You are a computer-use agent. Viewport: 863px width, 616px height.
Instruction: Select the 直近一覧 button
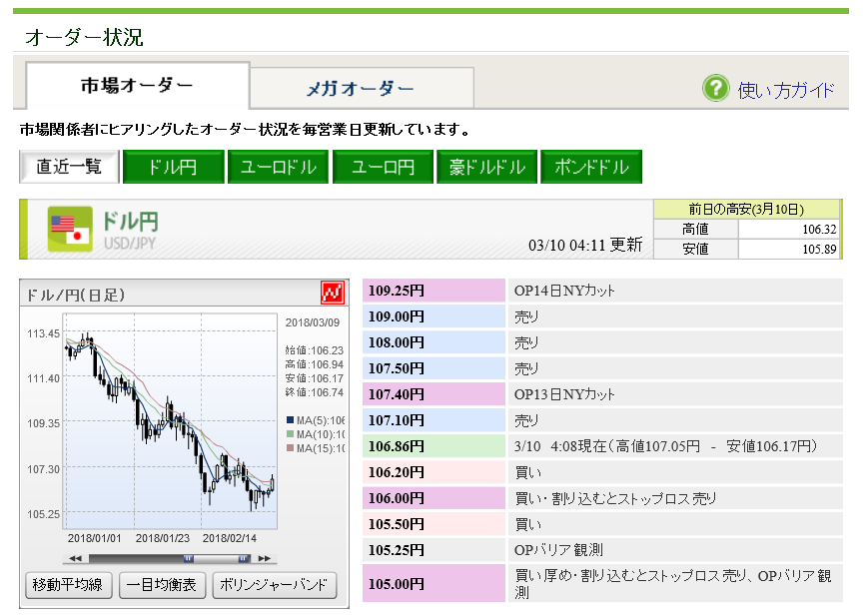click(69, 167)
